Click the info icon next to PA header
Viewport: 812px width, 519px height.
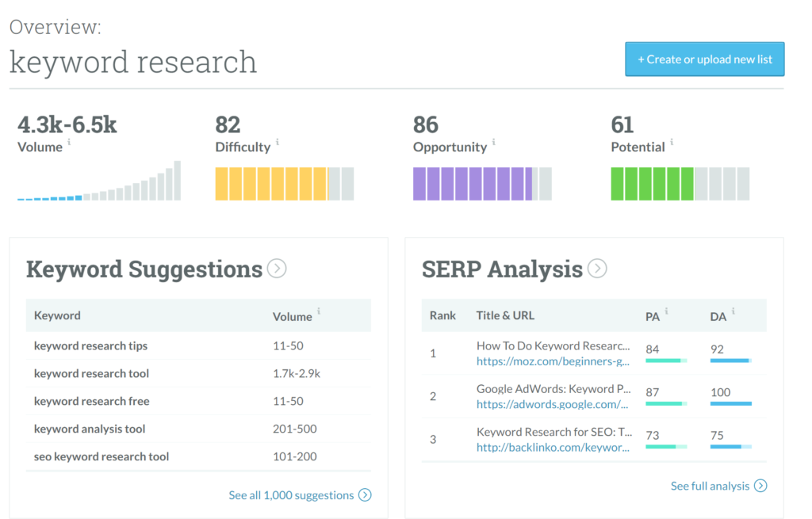coord(666,311)
